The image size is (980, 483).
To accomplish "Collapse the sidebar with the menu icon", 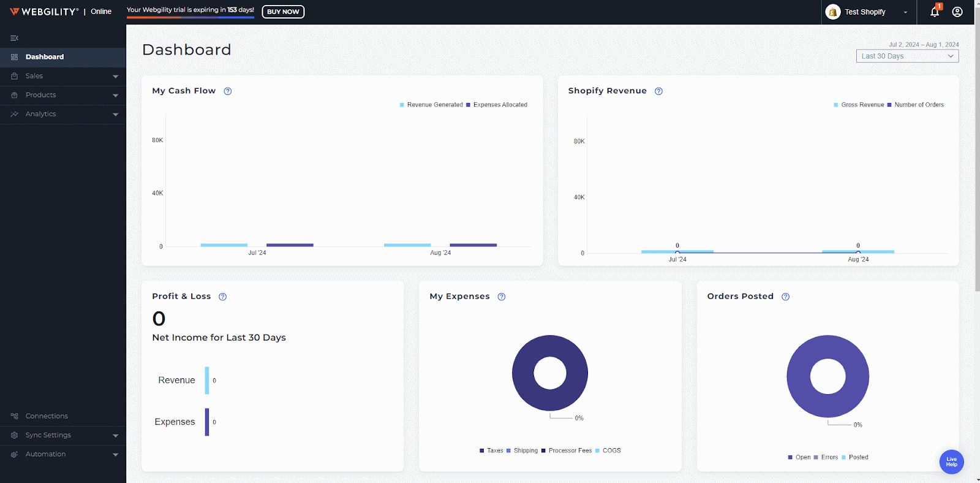I will (14, 38).
